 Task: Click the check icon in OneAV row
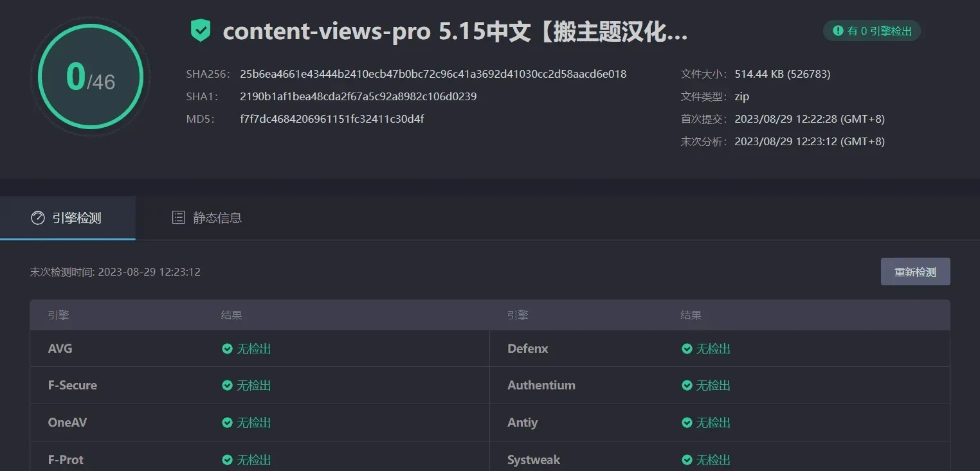[227, 423]
